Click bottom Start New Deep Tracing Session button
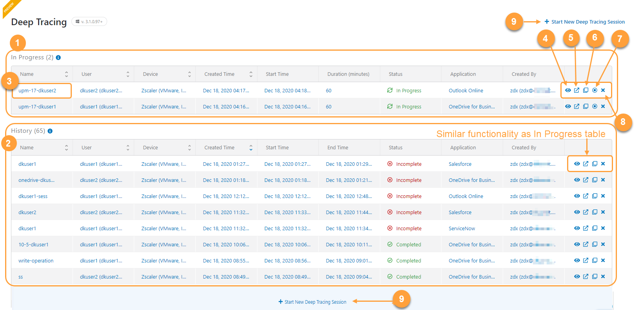This screenshot has width=644, height=310. 312,302
